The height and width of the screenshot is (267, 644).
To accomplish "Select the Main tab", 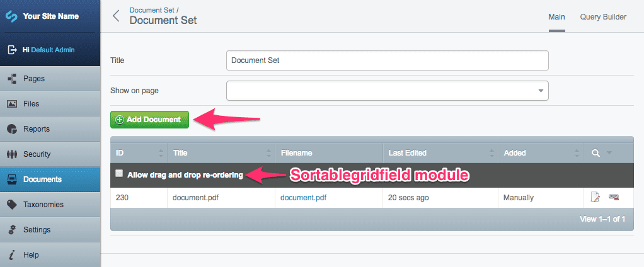I will tap(556, 17).
